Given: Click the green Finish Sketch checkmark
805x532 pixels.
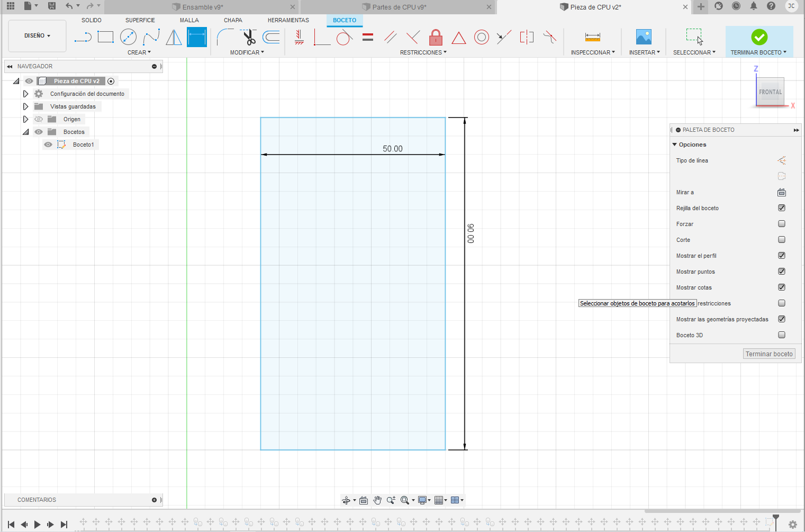Looking at the screenshot, I should (759, 37).
